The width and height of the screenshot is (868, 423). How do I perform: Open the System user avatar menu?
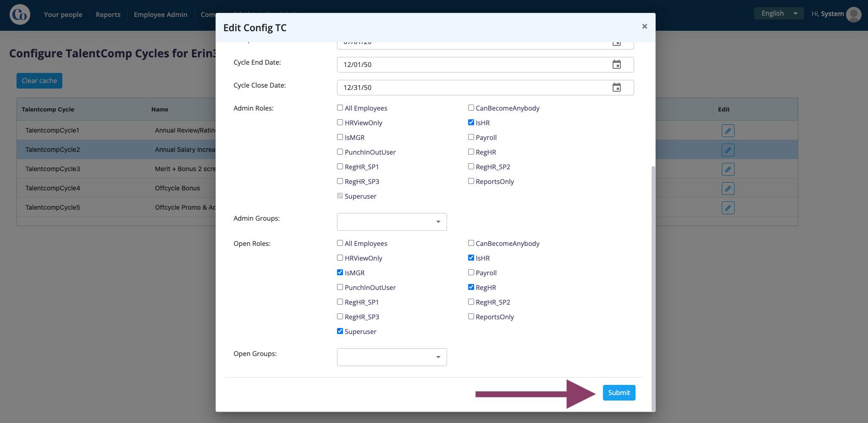(853, 14)
